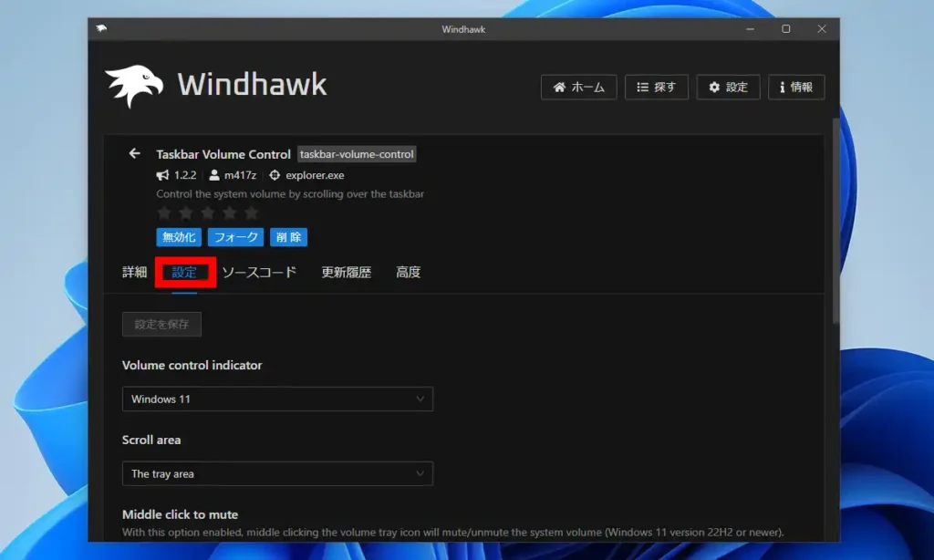Close the Windhawk window
Viewport: 934px width, 560px height.
tap(822, 28)
